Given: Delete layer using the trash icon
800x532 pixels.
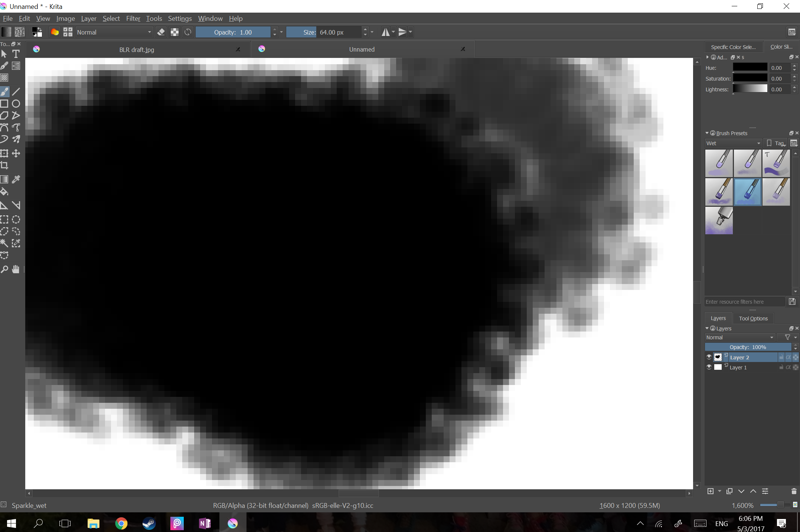Looking at the screenshot, I should point(794,491).
